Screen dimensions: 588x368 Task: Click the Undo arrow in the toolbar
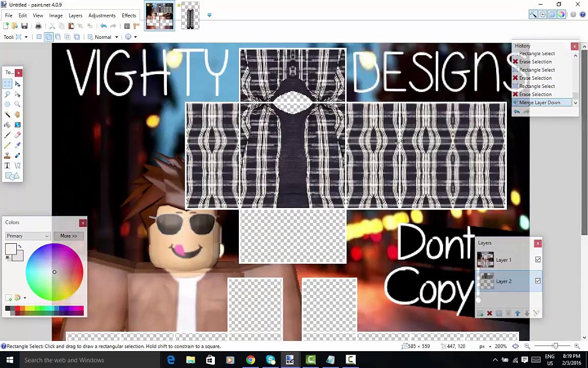pos(104,26)
